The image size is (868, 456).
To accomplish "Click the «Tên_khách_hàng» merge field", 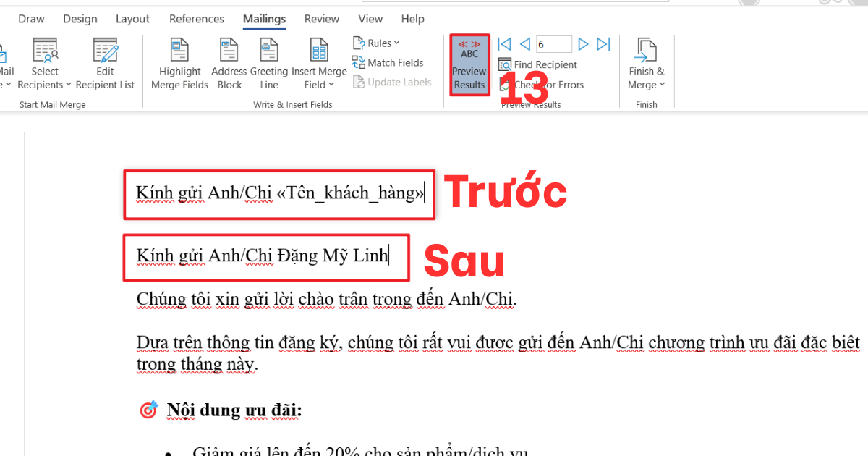I will point(350,193).
